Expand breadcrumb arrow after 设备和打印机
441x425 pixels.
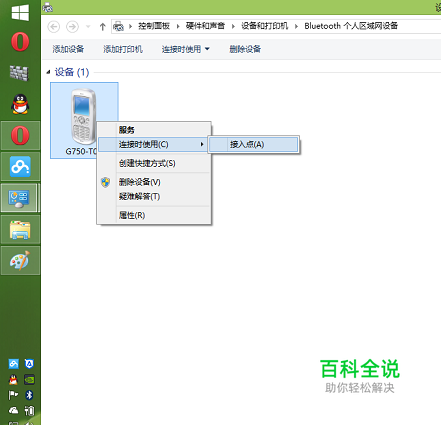tap(296, 26)
